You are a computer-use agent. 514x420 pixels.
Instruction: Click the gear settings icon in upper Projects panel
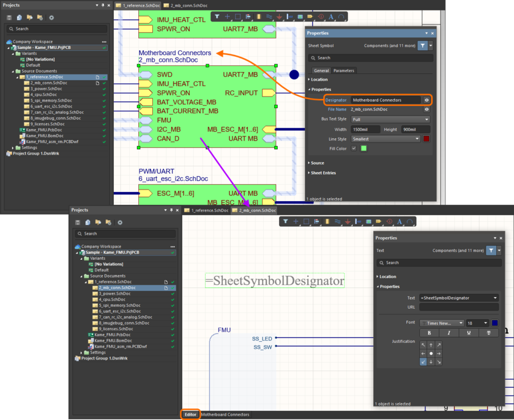point(51,18)
